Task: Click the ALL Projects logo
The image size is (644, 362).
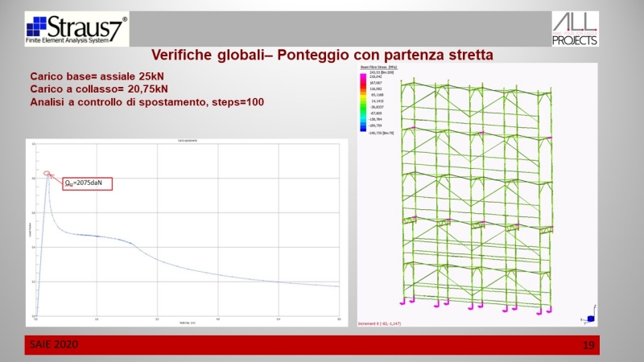Action: coord(574,29)
